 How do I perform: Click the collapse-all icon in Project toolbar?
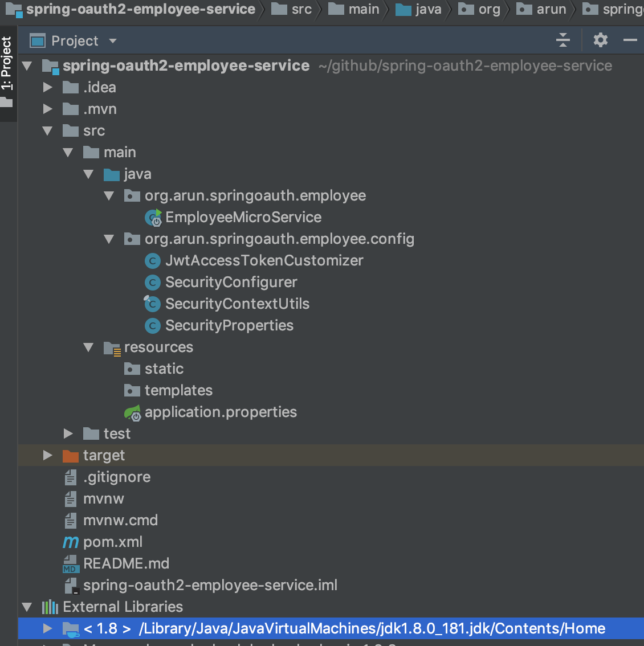tap(563, 40)
